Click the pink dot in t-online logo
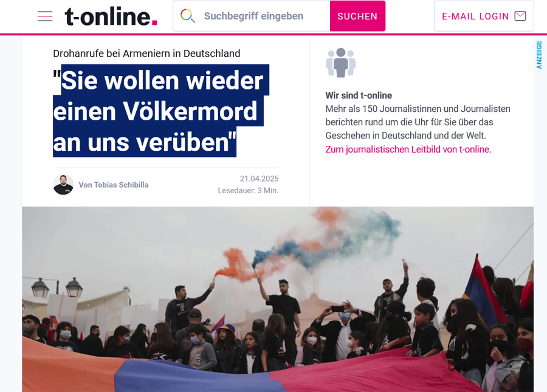The height and width of the screenshot is (392, 547). (154, 23)
